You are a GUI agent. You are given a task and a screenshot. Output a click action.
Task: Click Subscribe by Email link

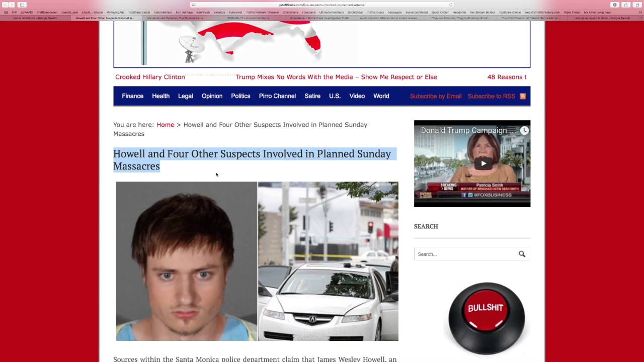click(x=436, y=96)
